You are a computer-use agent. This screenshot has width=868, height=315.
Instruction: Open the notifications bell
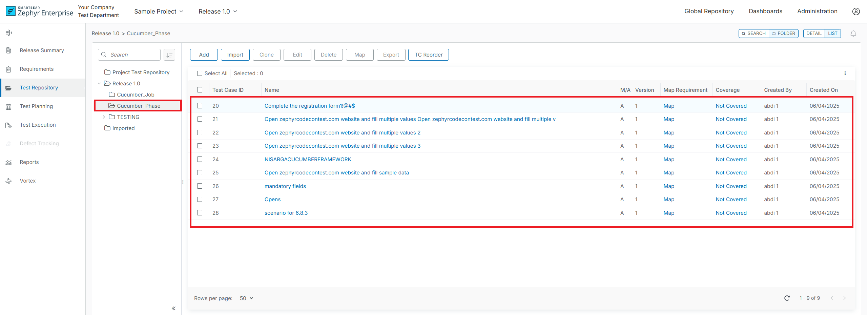[853, 34]
